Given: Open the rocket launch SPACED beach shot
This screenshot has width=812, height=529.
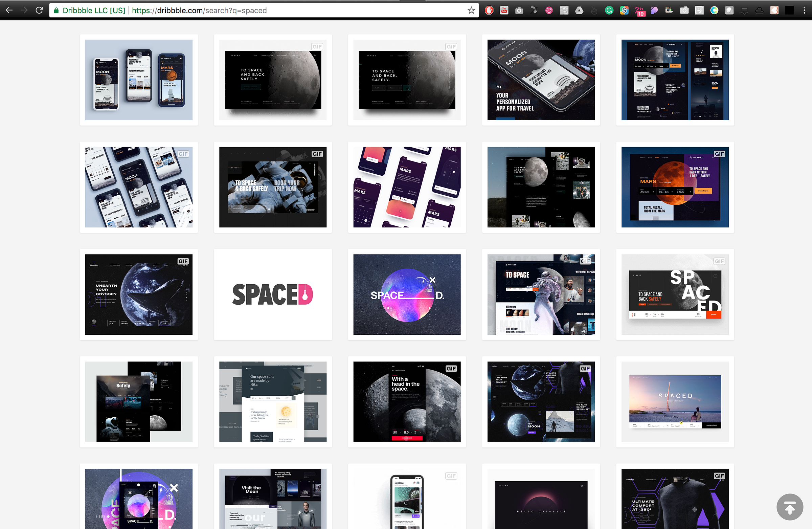Looking at the screenshot, I should pos(675,401).
